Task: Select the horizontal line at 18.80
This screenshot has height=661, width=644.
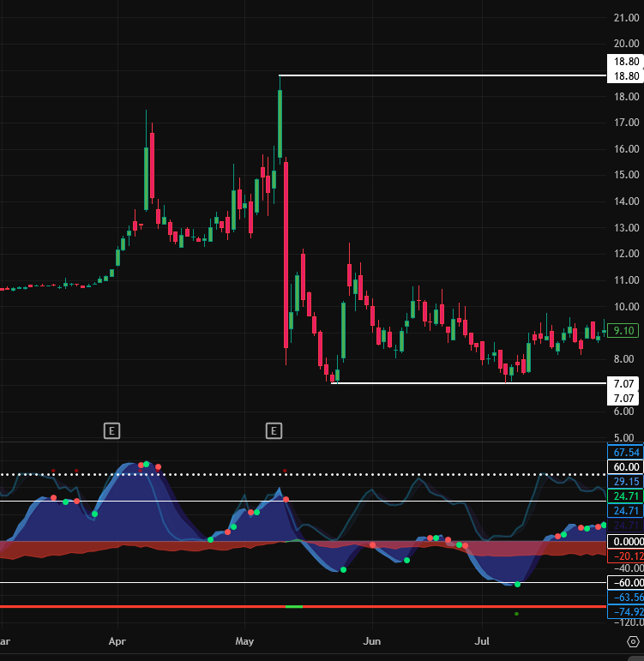Action: tap(442, 76)
